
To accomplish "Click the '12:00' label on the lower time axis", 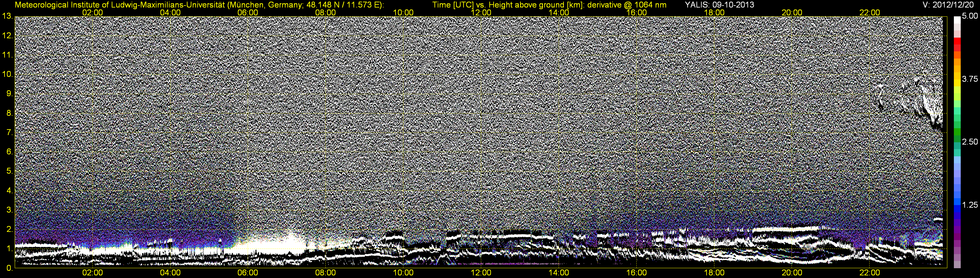I will [481, 273].
